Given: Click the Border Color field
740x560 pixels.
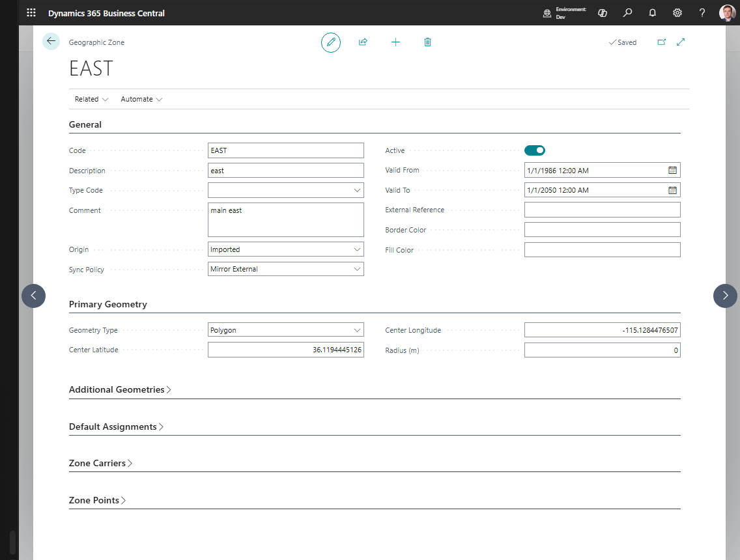Looking at the screenshot, I should 603,230.
